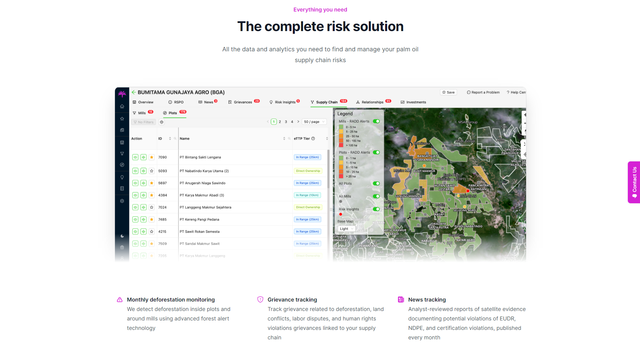Switch to dark mode with the moon icon
Screen dimensions: 640x364
point(122,236)
